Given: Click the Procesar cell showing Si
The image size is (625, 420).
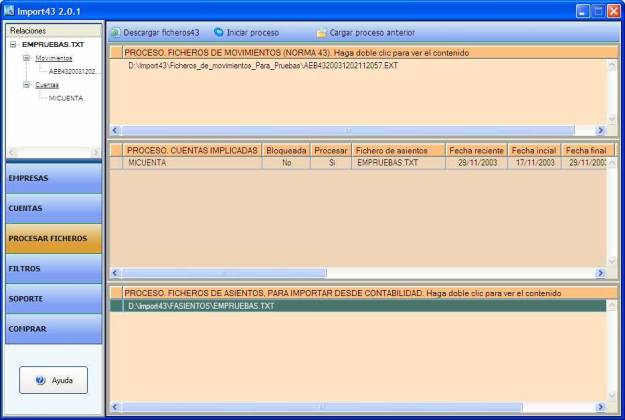Looking at the screenshot, I should pos(330,162).
